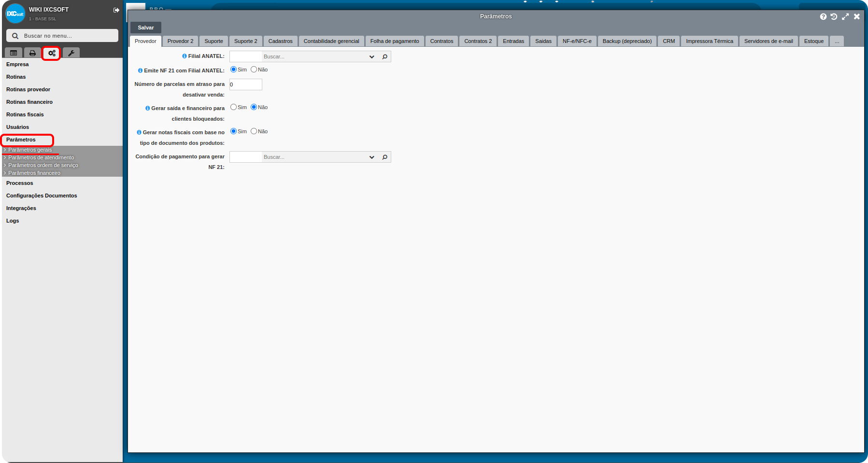The width and height of the screenshot is (868, 463).
Task: Open Condição de pagamento dropdown arrow
Action: click(372, 157)
